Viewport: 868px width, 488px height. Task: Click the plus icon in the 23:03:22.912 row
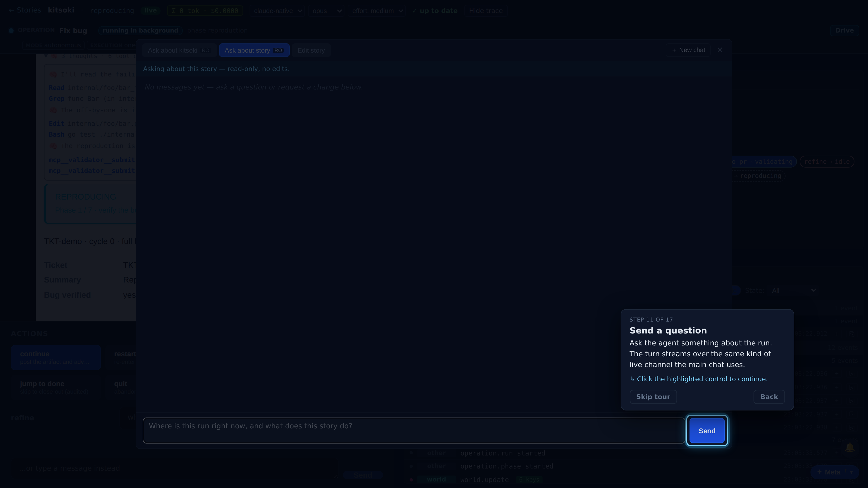click(837, 334)
